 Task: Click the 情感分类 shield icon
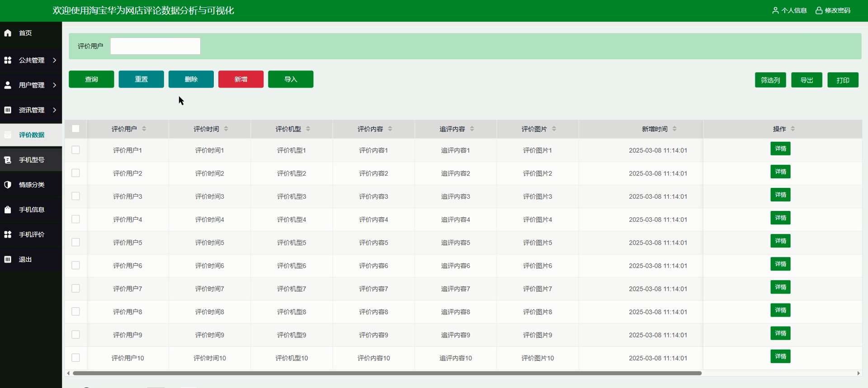(8, 185)
